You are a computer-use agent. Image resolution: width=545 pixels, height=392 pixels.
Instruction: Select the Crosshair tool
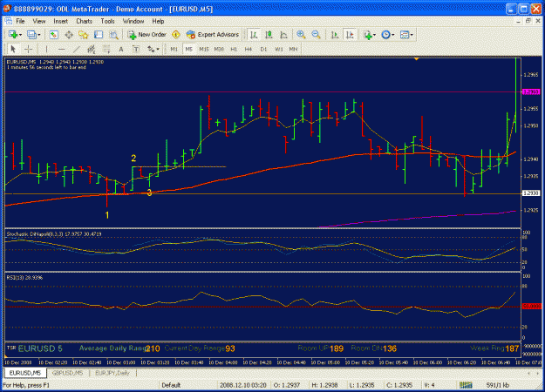click(x=29, y=50)
